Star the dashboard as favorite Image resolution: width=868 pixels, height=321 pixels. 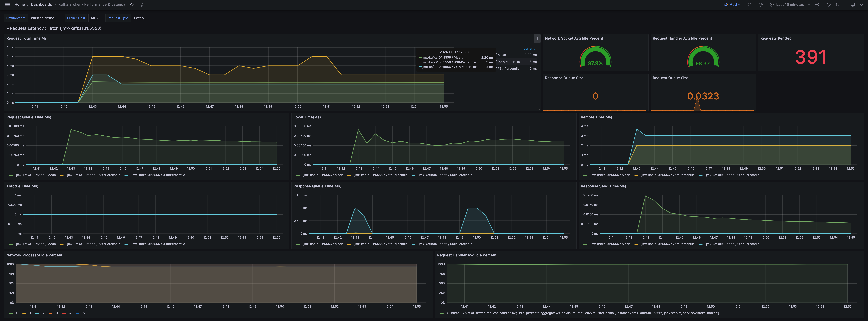132,5
